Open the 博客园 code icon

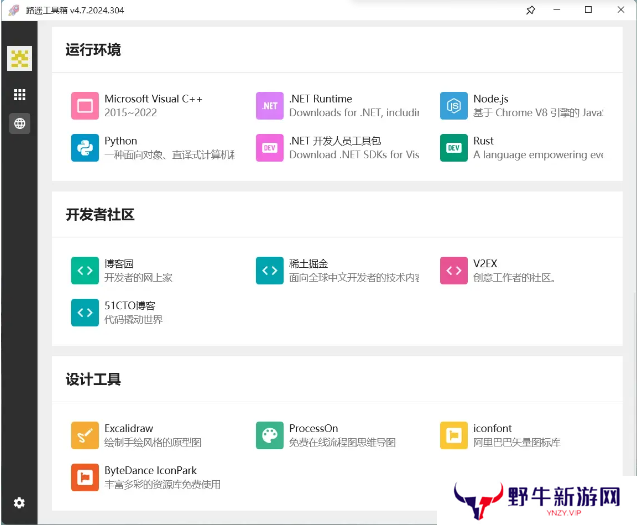(x=85, y=271)
